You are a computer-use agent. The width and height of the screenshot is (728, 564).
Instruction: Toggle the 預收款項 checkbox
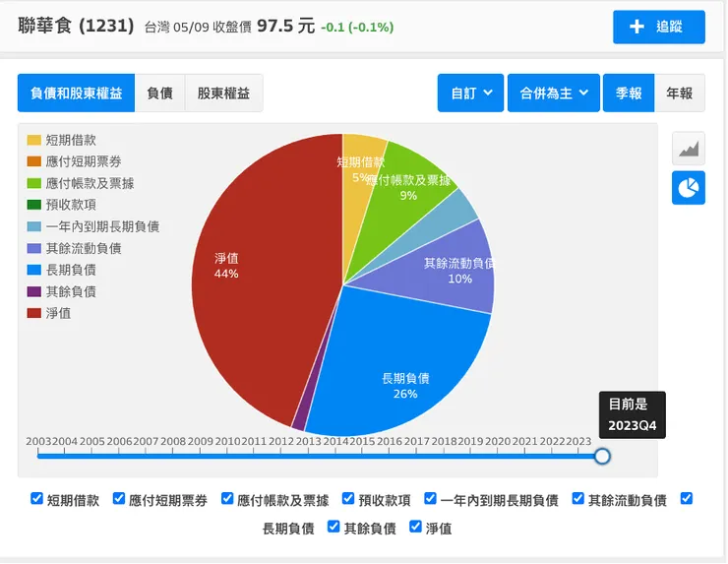(x=348, y=498)
